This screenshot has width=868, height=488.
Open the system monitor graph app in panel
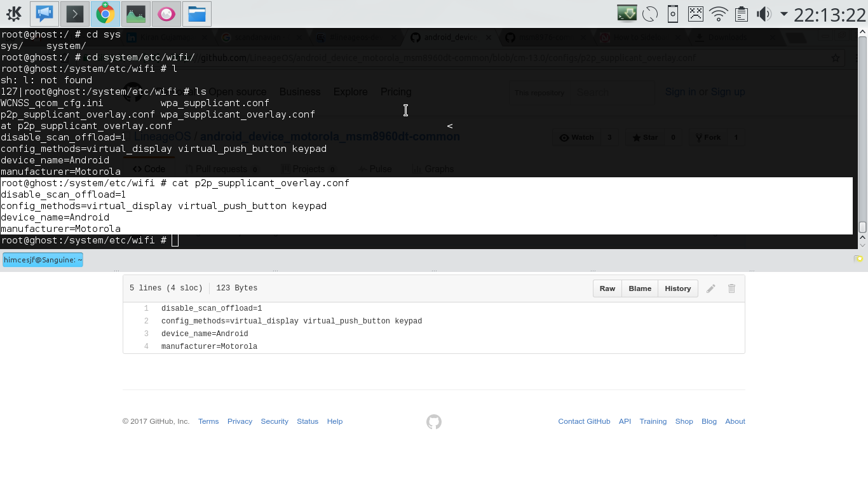pyautogui.click(x=135, y=13)
